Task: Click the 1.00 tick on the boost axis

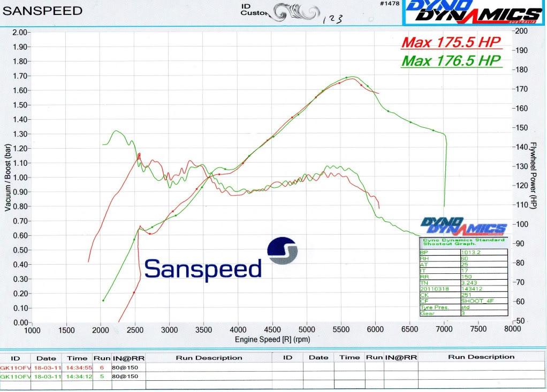Action: click(x=19, y=178)
